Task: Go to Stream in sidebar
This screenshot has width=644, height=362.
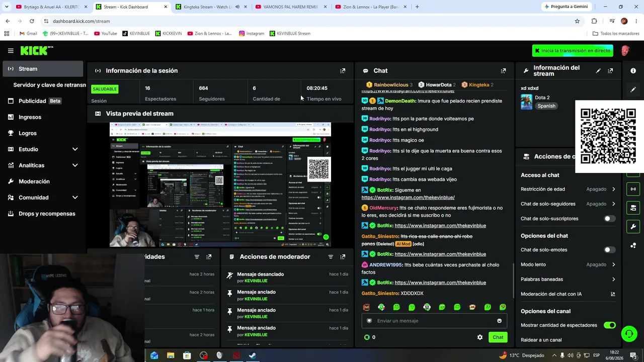Action: [x=43, y=69]
